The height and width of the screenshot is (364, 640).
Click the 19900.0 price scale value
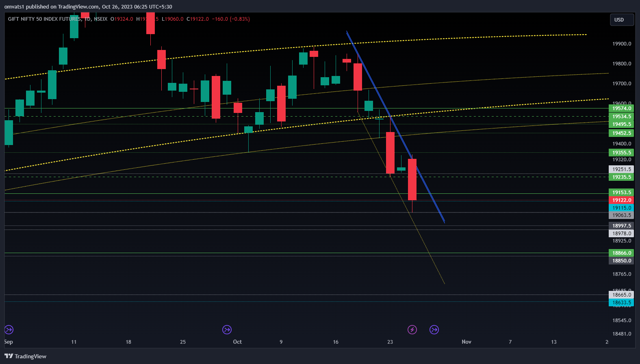point(622,44)
